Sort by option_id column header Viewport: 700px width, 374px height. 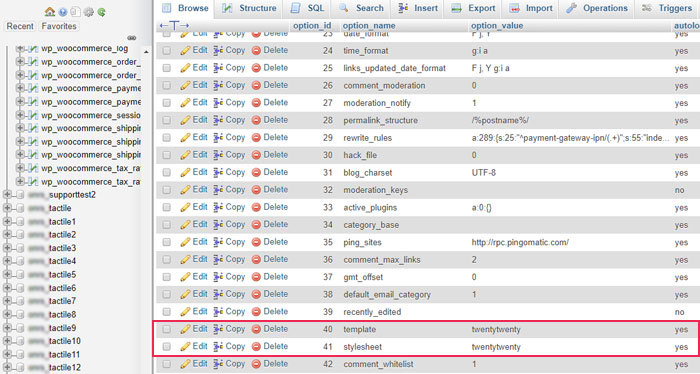tap(312, 26)
